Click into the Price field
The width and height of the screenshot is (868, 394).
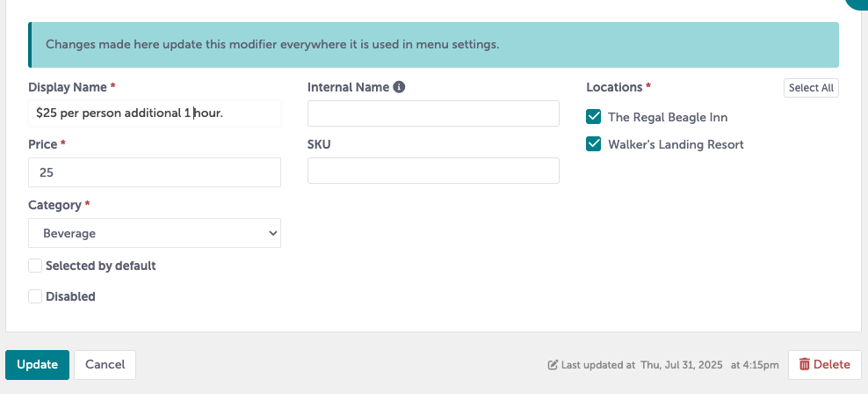[x=155, y=172]
